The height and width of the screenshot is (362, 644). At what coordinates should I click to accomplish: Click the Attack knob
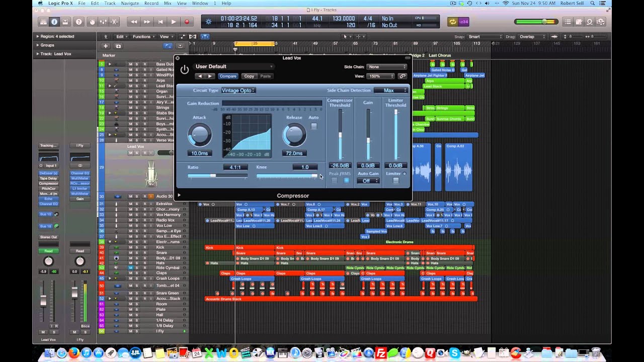pos(200,135)
